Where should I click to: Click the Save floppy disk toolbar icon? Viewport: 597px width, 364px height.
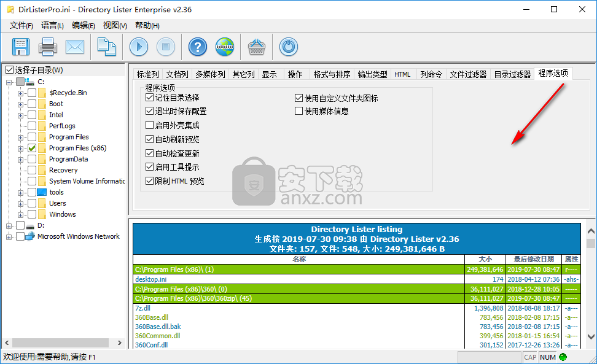point(20,47)
